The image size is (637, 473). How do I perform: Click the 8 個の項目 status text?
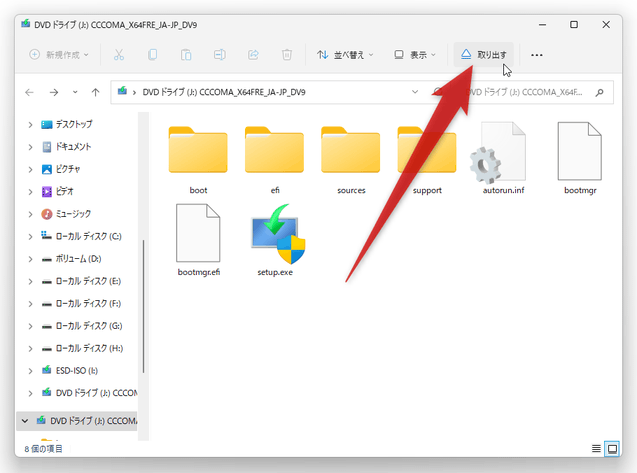43,449
